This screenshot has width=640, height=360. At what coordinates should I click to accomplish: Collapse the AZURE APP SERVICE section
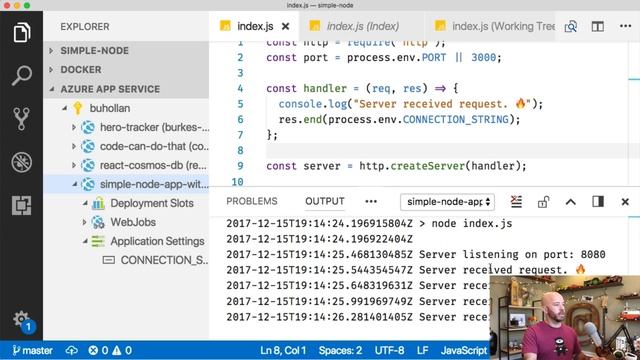(x=51, y=89)
